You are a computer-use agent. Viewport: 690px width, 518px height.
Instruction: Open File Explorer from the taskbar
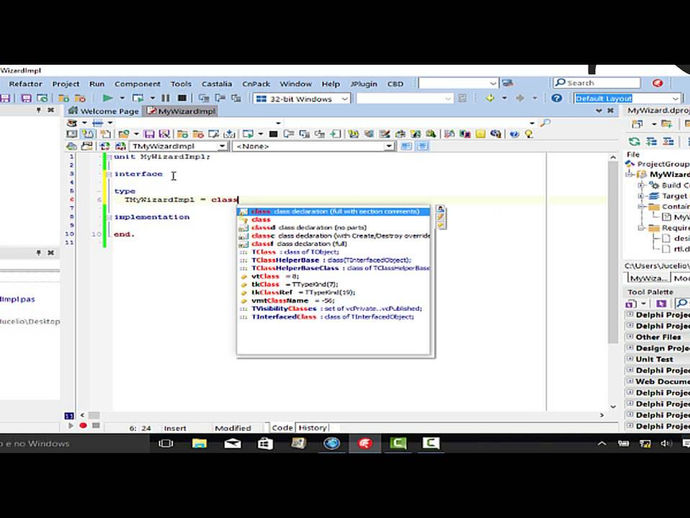click(x=199, y=443)
